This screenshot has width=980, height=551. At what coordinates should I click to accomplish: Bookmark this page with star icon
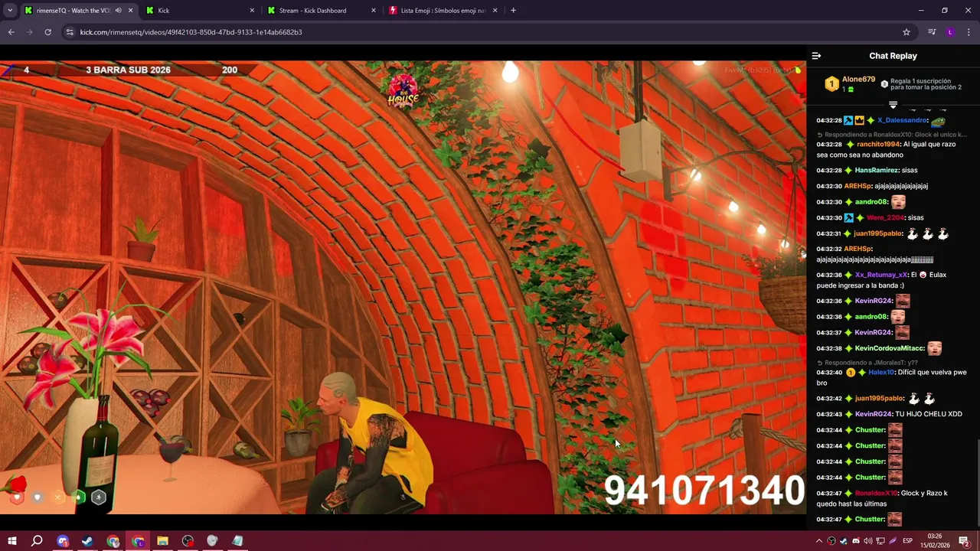click(x=906, y=32)
